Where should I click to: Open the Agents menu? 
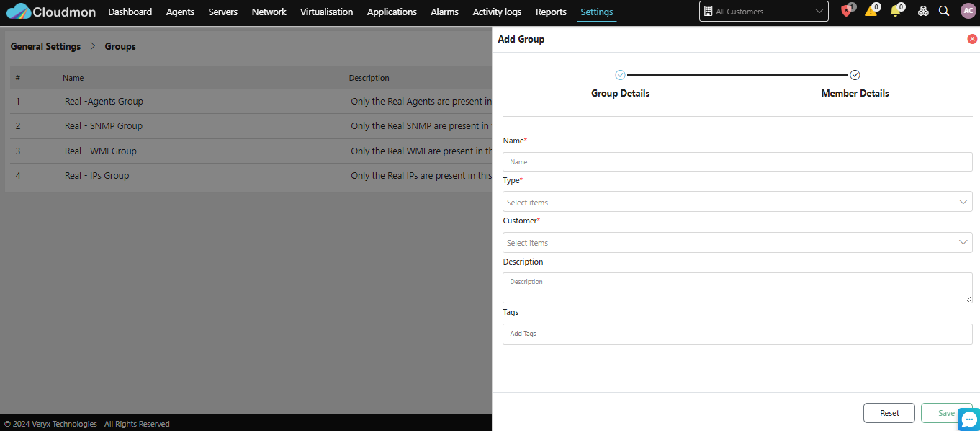(180, 12)
